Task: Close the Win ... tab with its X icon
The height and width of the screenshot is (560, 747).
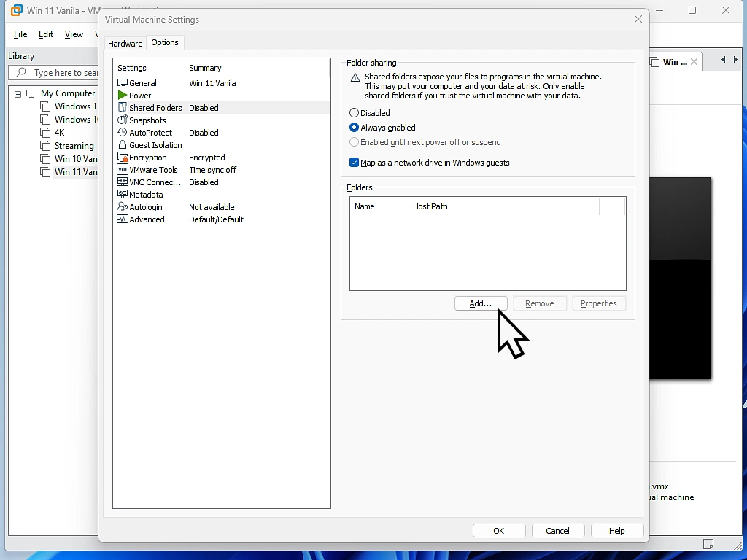Action: pyautogui.click(x=694, y=62)
